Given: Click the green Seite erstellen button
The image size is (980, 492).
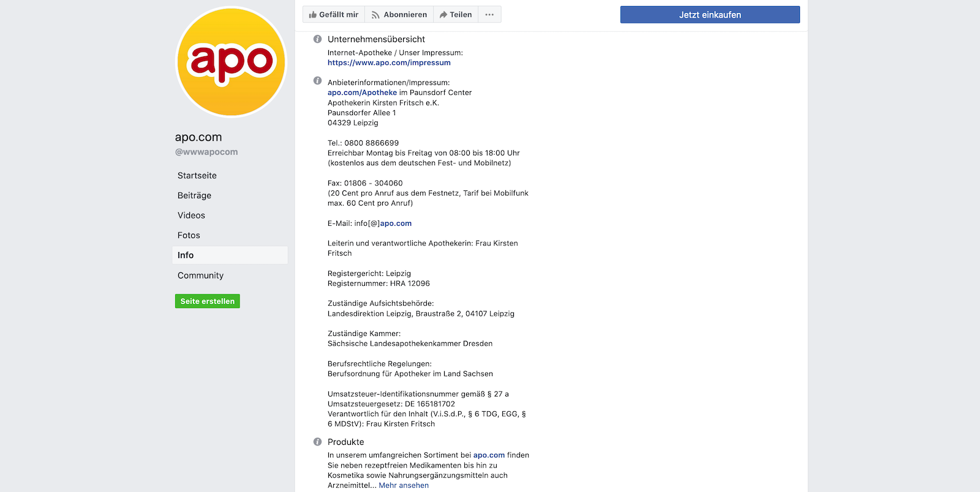Looking at the screenshot, I should (x=207, y=301).
